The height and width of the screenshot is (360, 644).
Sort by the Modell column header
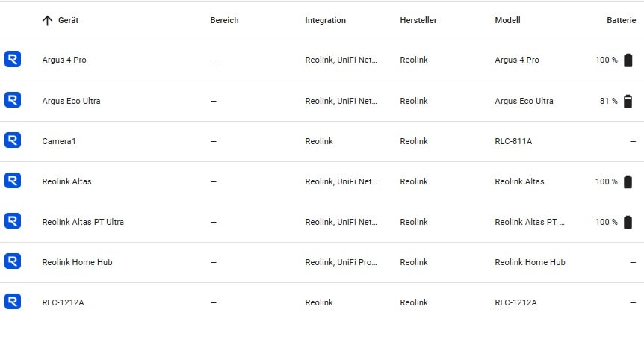(x=507, y=20)
